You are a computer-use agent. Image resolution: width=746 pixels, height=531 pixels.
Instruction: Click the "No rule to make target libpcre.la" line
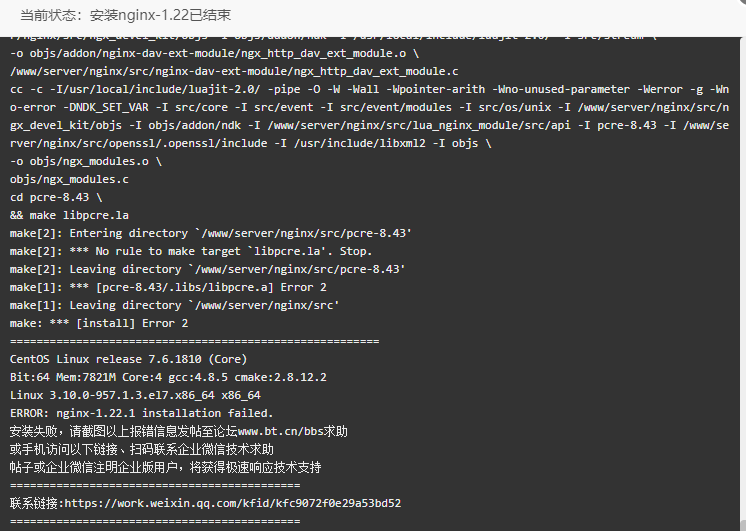[x=191, y=251]
